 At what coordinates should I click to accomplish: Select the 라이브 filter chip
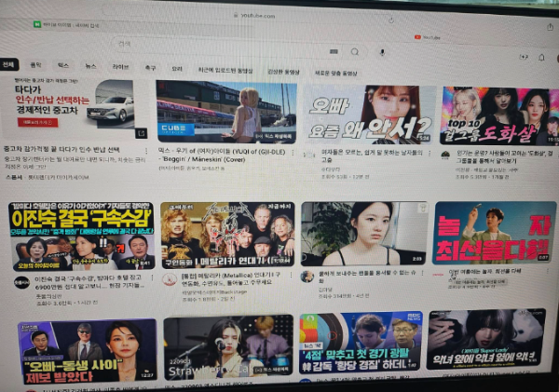click(x=120, y=67)
